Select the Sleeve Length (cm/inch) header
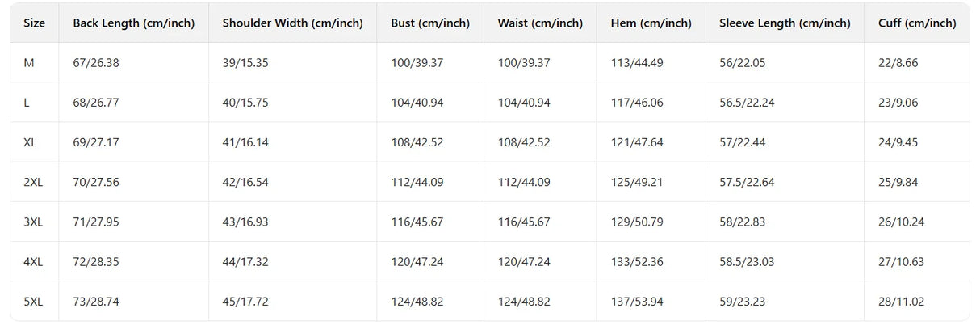The height and width of the screenshot is (325, 980). point(785,23)
